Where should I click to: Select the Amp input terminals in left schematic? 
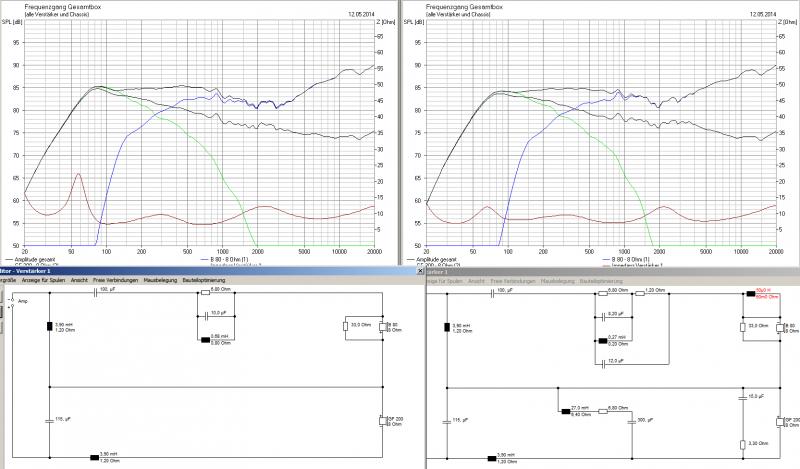point(9,299)
